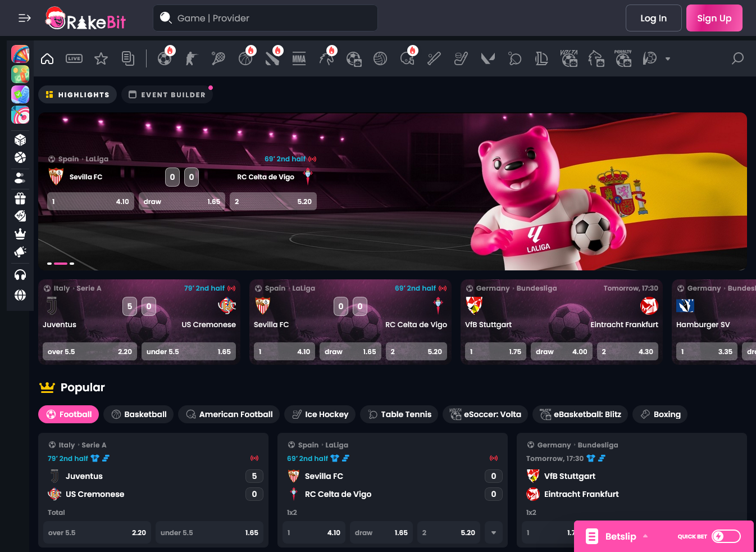Select the Volleyball sport icon
Image resolution: width=756 pixels, height=552 pixels.
click(380, 58)
